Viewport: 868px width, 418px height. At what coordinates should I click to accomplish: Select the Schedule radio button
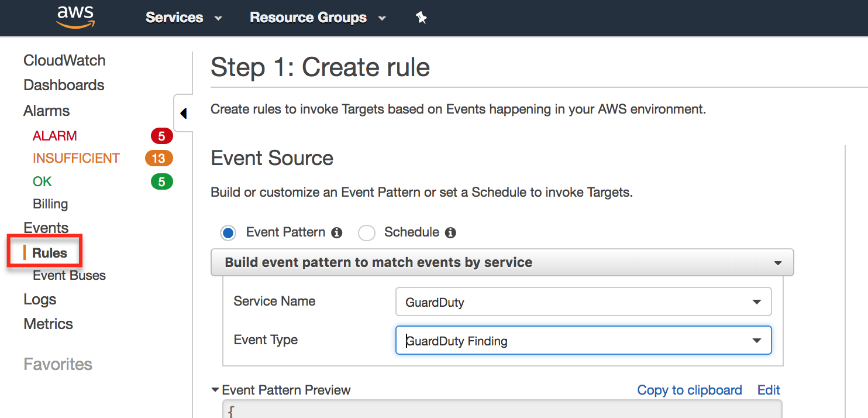367,233
